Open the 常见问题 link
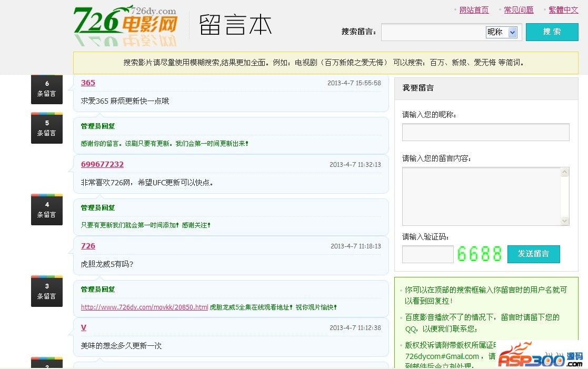This screenshot has width=588, height=369. tap(519, 10)
